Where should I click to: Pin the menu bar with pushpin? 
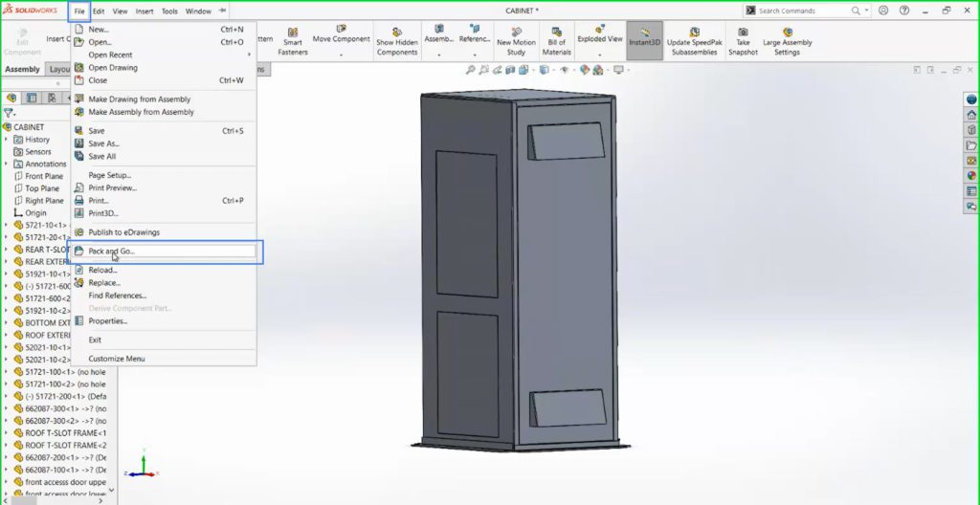point(223,11)
